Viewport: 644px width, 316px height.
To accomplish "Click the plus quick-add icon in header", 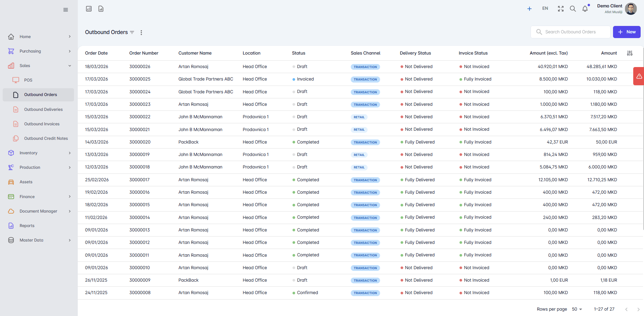I will pos(530,9).
